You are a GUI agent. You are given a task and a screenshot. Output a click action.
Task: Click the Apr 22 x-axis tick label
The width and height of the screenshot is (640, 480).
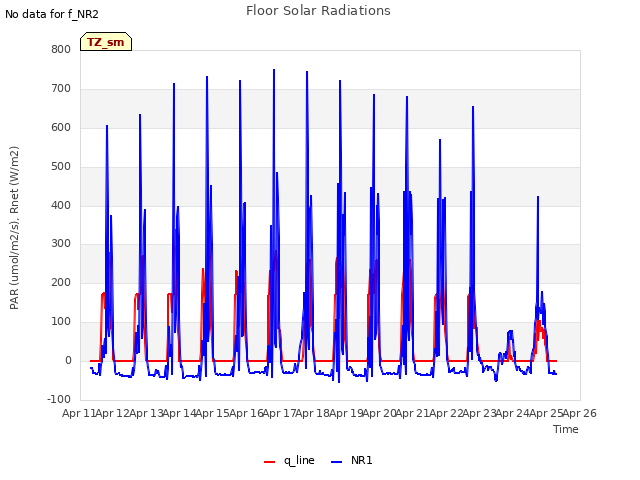(447, 413)
